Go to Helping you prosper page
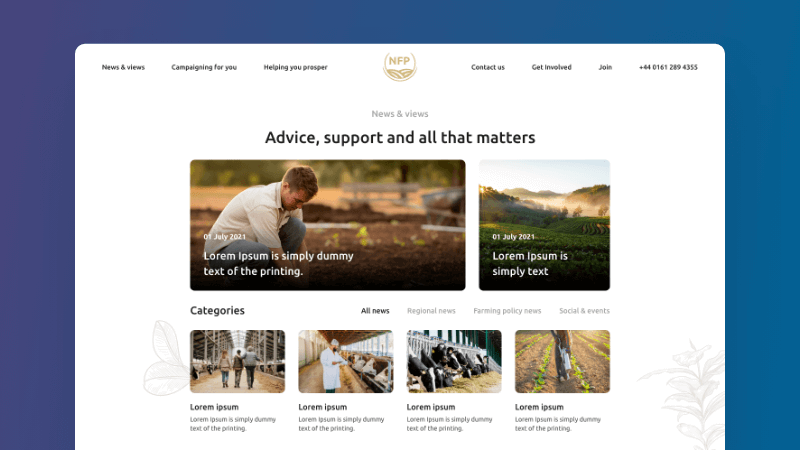Viewport: 800px width, 450px height. coord(295,67)
